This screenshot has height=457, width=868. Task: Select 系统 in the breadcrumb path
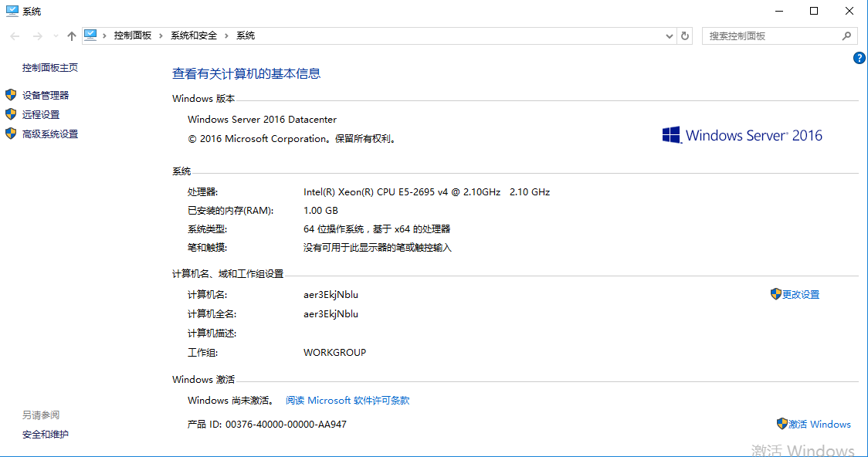pos(246,36)
